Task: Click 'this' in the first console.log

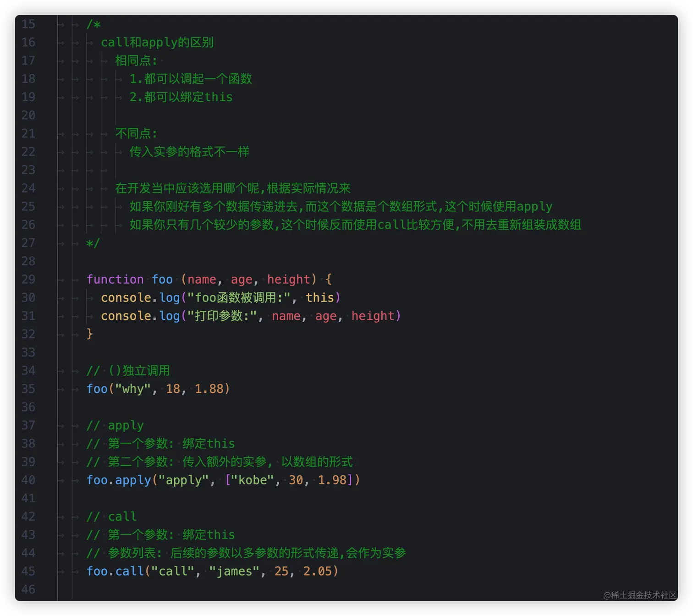Action: pos(320,297)
